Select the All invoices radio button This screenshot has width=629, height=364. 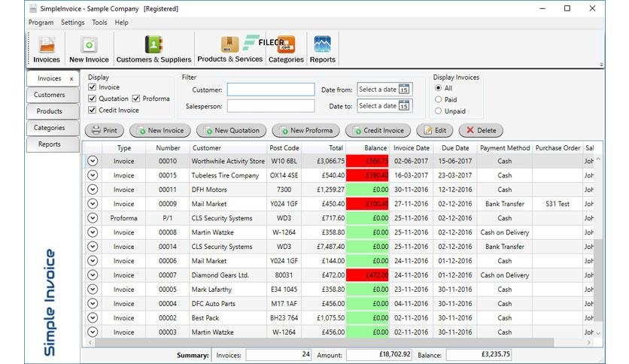[439, 88]
